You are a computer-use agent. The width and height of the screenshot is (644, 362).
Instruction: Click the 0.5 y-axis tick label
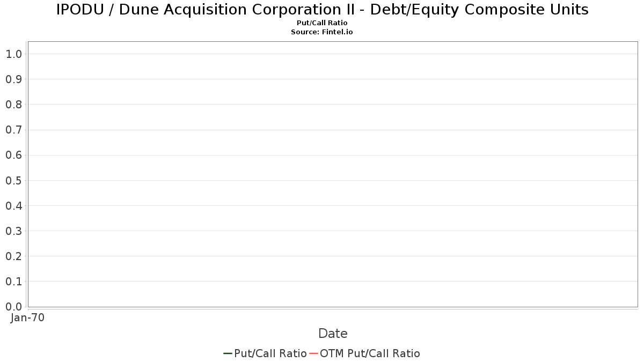coord(13,181)
